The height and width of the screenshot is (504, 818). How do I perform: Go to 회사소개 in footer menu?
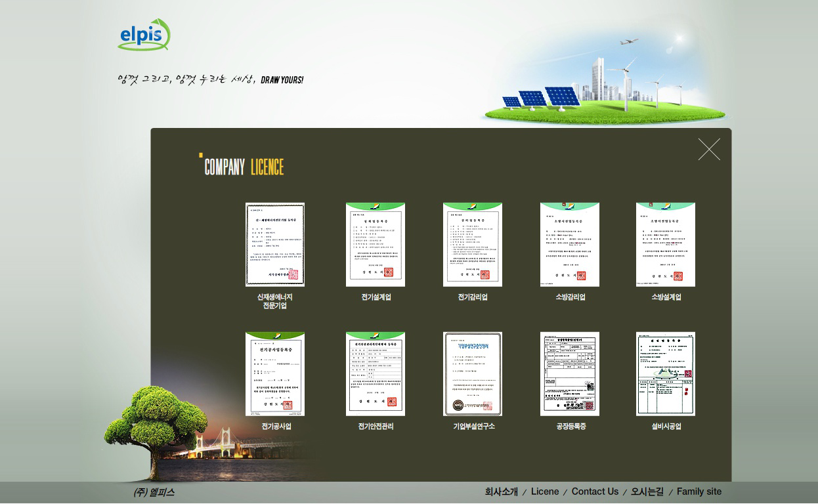click(x=502, y=492)
